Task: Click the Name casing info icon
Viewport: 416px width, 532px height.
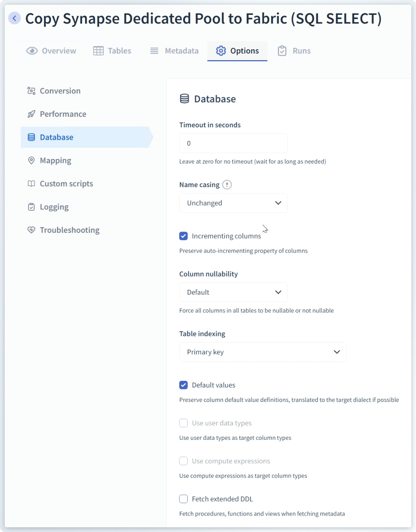Action: click(227, 185)
